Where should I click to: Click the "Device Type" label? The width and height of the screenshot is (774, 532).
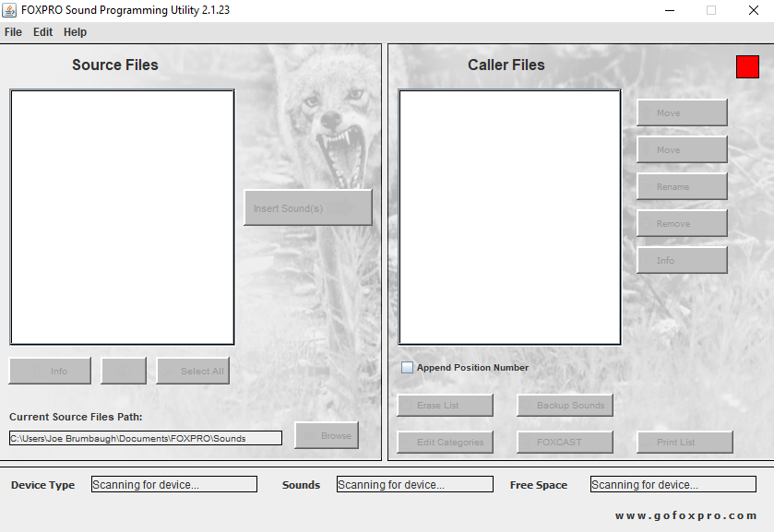click(43, 485)
